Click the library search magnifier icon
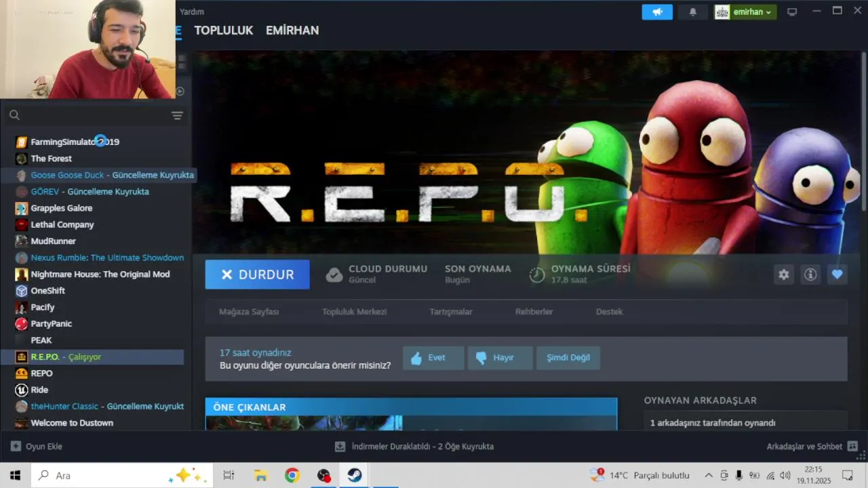This screenshot has height=488, width=868. (x=14, y=115)
